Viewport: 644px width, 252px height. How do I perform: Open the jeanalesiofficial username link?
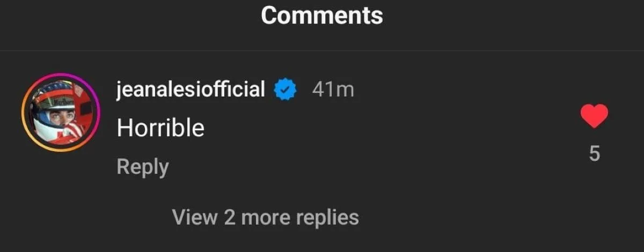191,90
